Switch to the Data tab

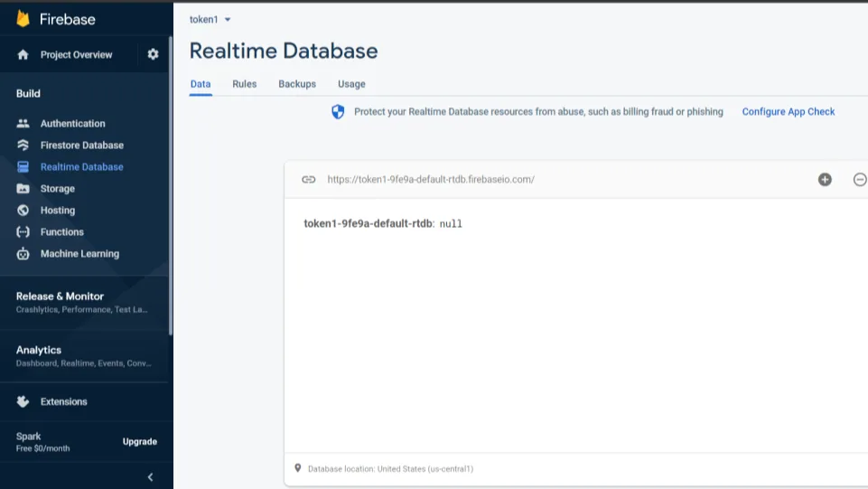pos(201,84)
